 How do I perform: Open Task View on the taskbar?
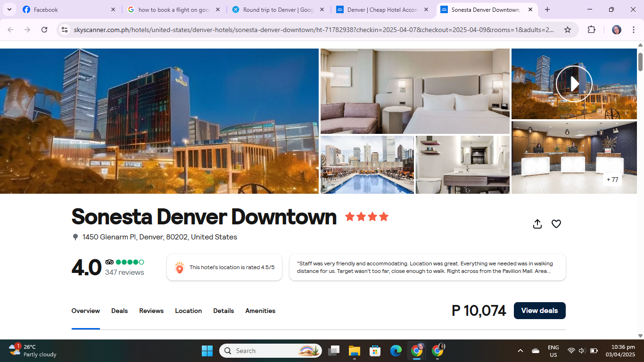point(334,351)
